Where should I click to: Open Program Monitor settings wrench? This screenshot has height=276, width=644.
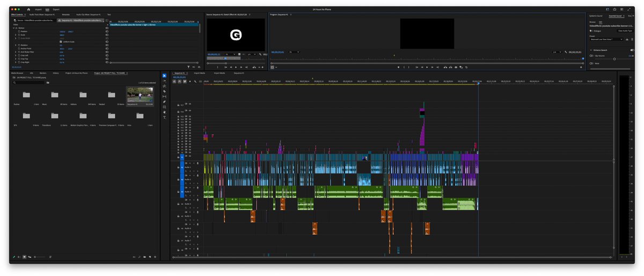click(x=566, y=52)
